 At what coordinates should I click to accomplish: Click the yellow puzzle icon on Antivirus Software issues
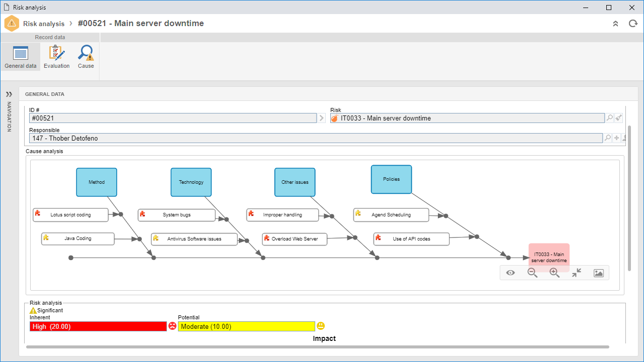tap(156, 237)
